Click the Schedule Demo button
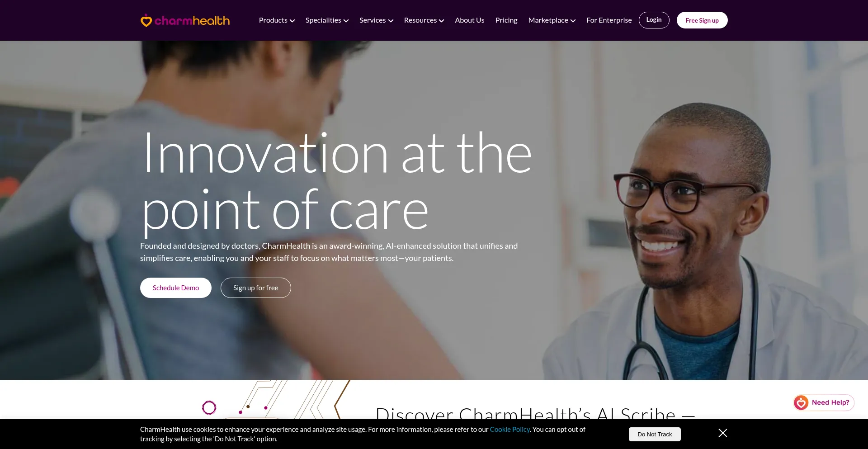The height and width of the screenshot is (449, 868). (176, 288)
